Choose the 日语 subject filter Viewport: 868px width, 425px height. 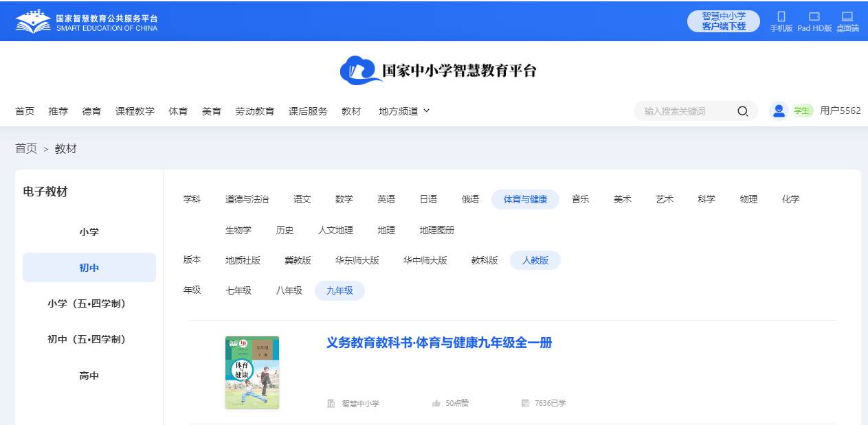(x=428, y=199)
